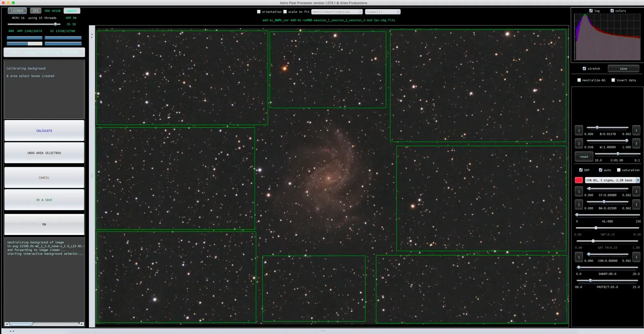
Task: Click the left '1' stepper of the ST slider
Action: point(579,191)
